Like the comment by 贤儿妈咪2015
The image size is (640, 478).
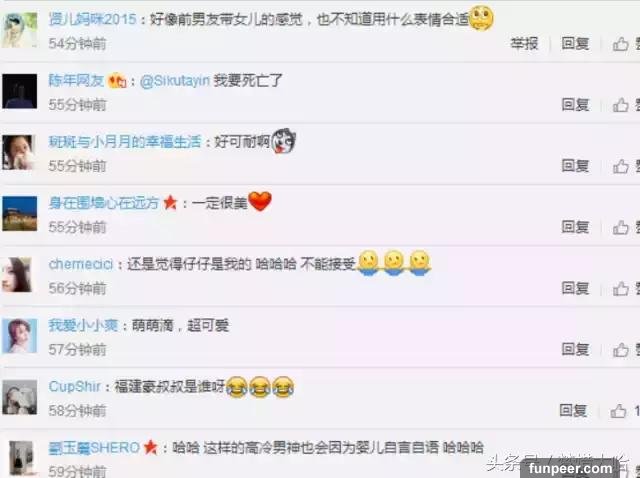tap(620, 44)
